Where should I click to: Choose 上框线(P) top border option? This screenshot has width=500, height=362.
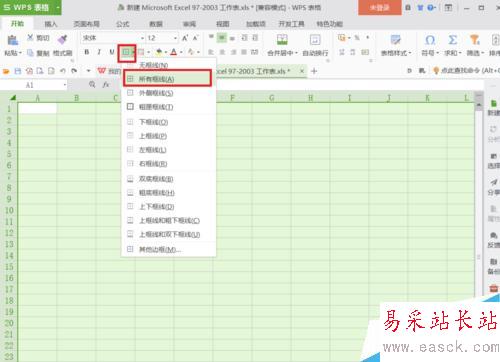coord(168,136)
